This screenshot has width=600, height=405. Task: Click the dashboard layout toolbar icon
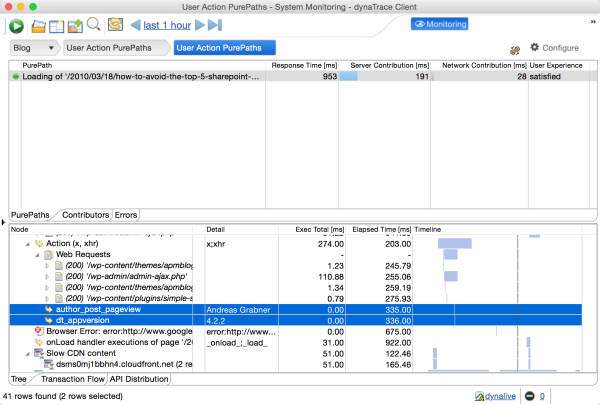tap(57, 26)
